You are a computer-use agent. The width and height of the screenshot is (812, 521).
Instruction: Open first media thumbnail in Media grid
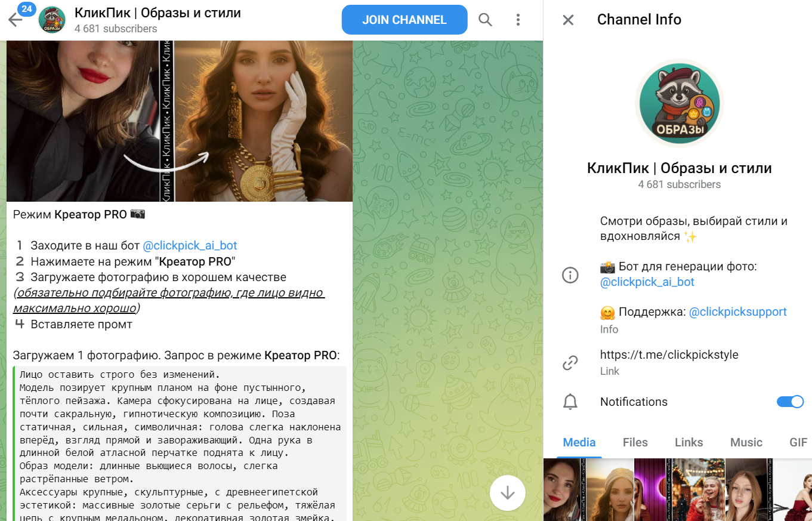coord(565,489)
